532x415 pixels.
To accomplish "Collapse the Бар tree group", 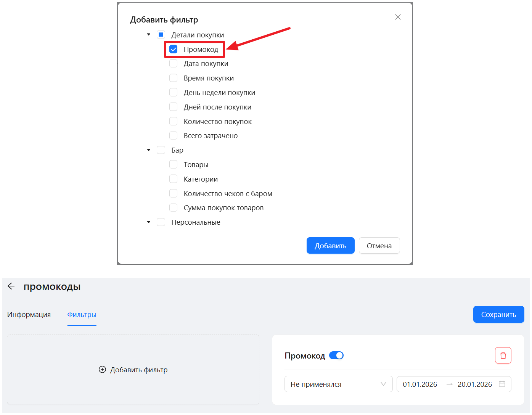I will coord(149,150).
